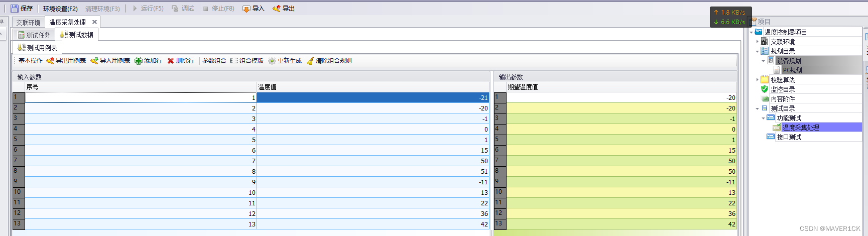Click the 规划目录 tree icon

[765, 51]
